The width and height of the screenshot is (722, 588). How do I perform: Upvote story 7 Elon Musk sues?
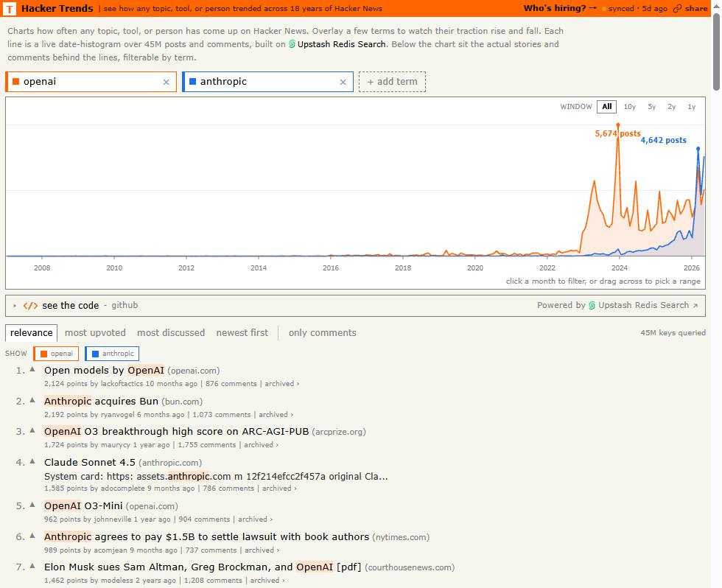coord(32,566)
